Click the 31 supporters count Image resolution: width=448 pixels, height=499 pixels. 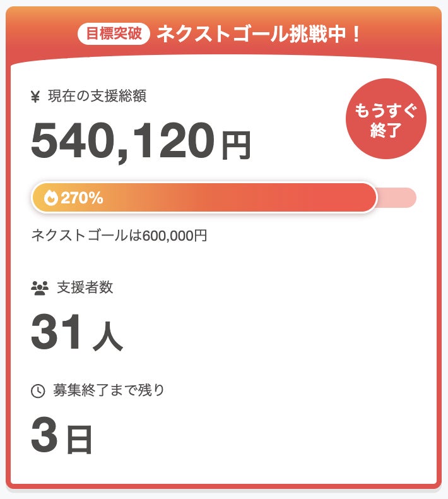click(x=56, y=333)
